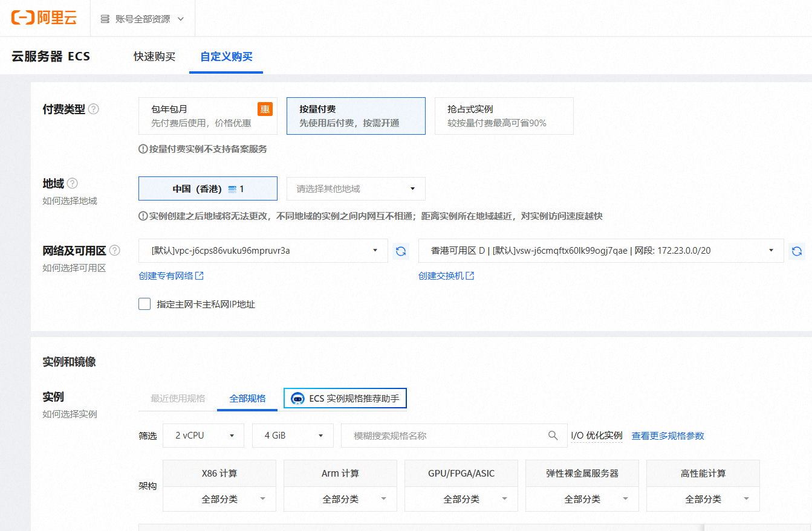Open 如何选择可用区 help link
812x531 pixels.
(x=74, y=268)
